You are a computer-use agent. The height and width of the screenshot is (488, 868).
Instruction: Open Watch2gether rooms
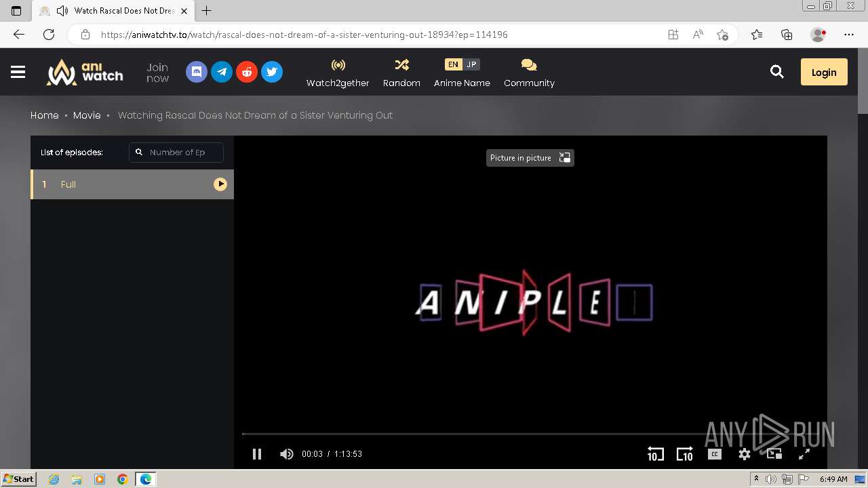pyautogui.click(x=338, y=73)
